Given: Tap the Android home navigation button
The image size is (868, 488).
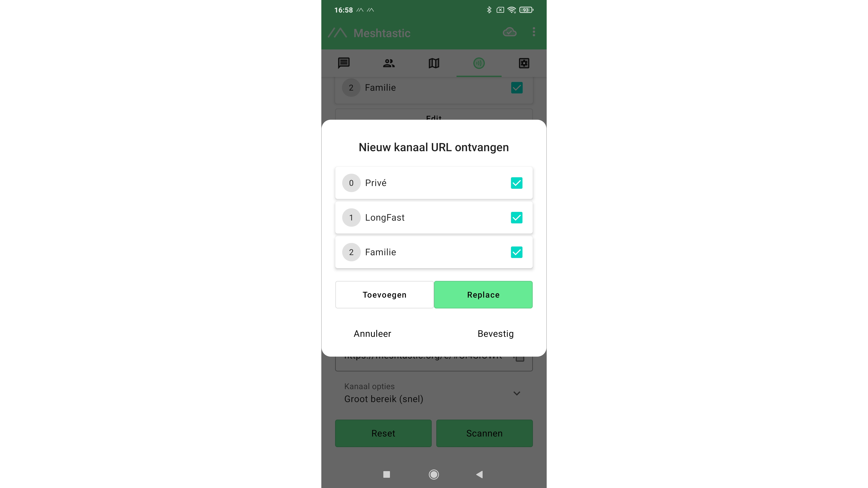Looking at the screenshot, I should (434, 474).
